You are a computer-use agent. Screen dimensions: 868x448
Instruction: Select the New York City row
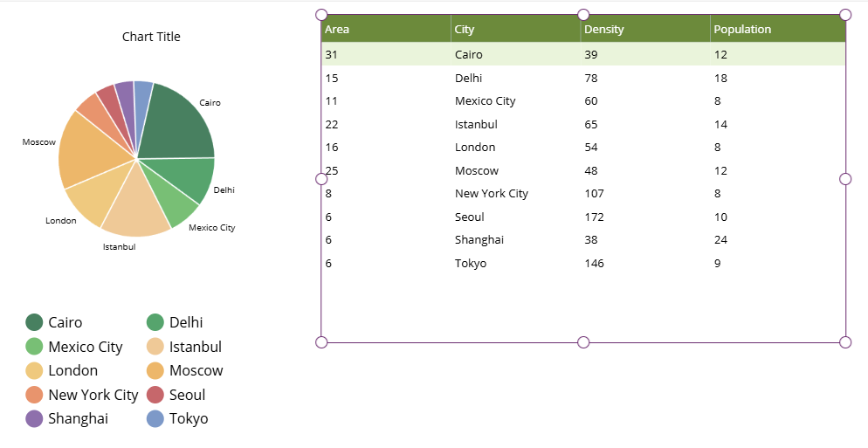(583, 193)
